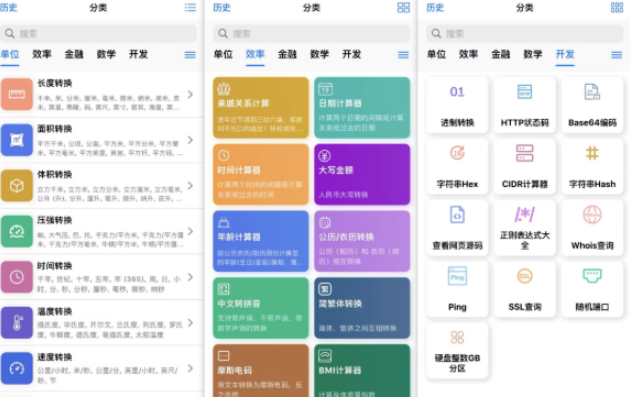Open the 摩斯电码 card
635x405 pixels.
tap(261, 371)
